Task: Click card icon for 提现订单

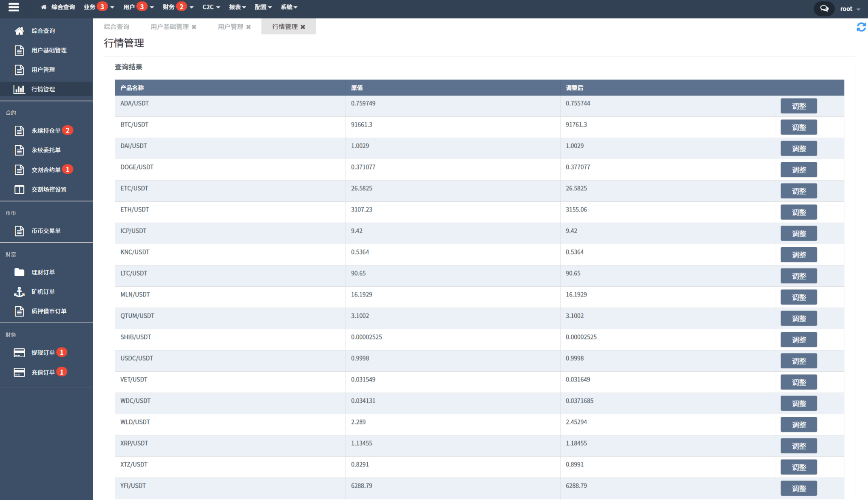Action: point(19,353)
